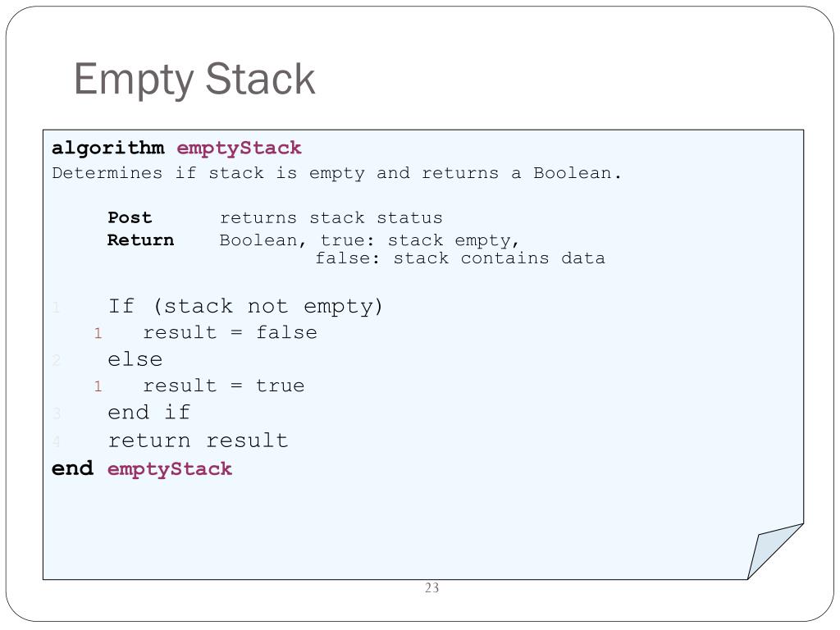Click the 'If (stack not empty)' line
The width and height of the screenshot is (840, 630).
[245, 307]
